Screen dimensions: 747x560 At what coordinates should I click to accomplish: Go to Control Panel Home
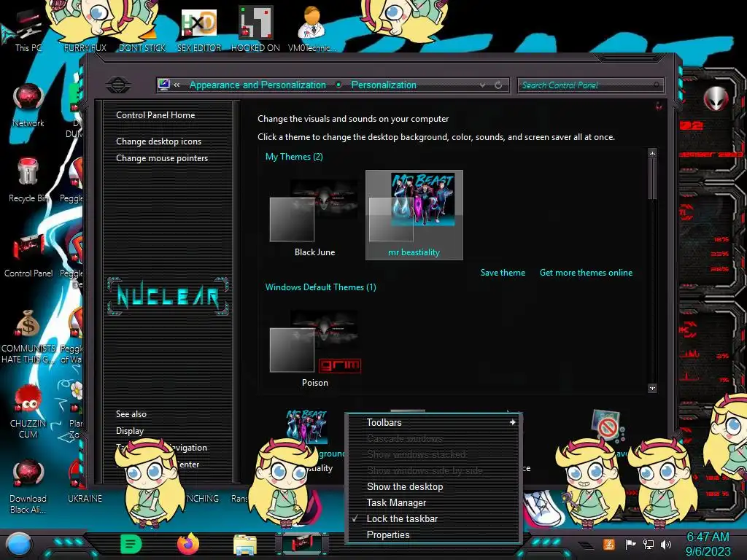pos(155,114)
